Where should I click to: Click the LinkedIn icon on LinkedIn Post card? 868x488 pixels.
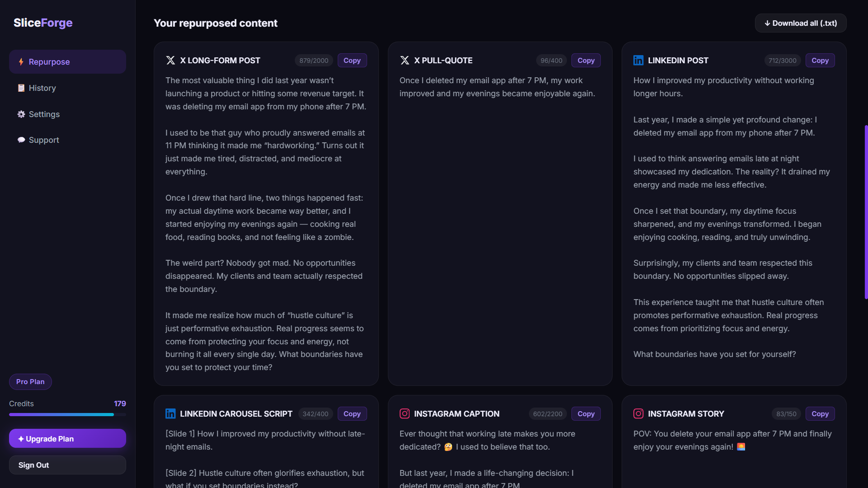point(638,61)
